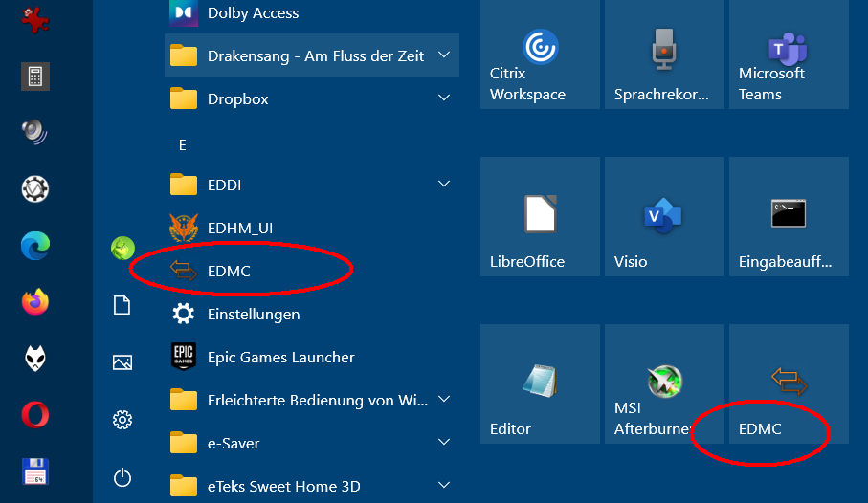This screenshot has width=868, height=503.
Task: Expand the Dropbox folder chevron
Action: point(444,98)
